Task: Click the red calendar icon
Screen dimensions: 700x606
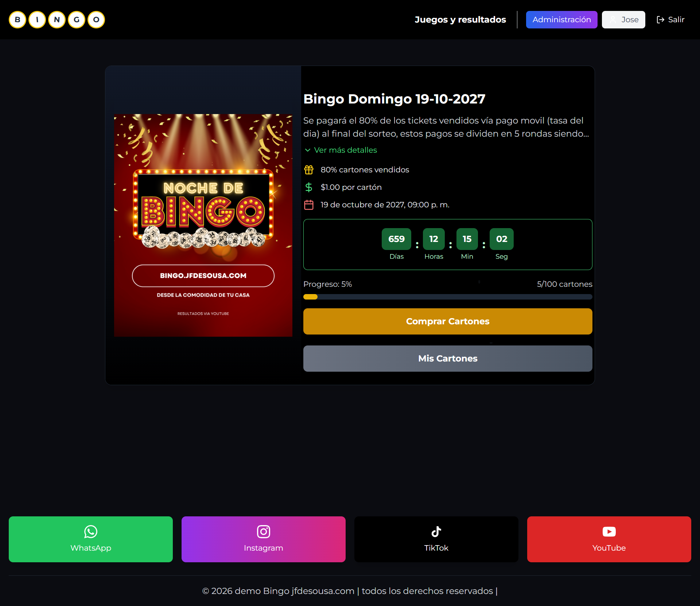Action: tap(309, 205)
